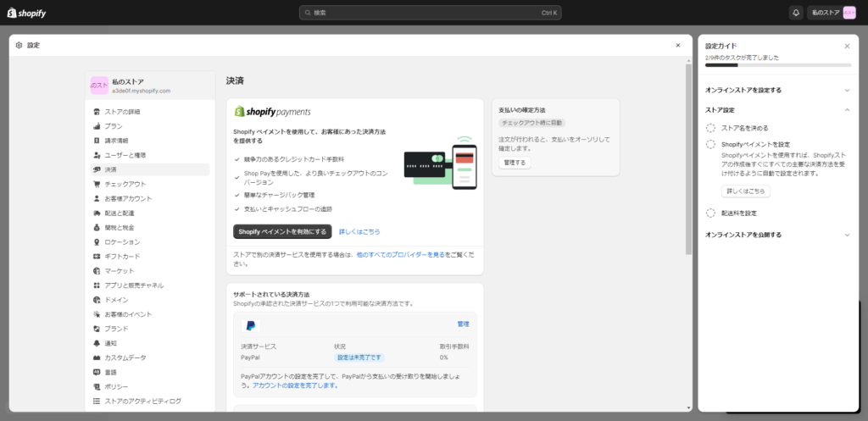The width and height of the screenshot is (868, 421).
Task: Click 他のすべてのプロバイダーを見る link
Action: click(x=401, y=254)
